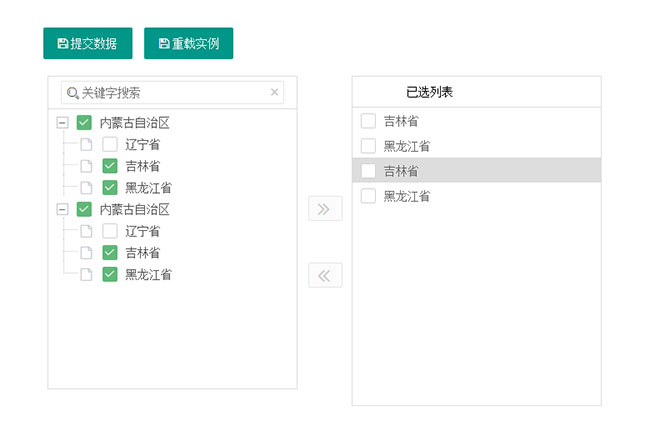The height and width of the screenshot is (446, 650).
Task: Click the 重载实例 button
Action: 189,44
